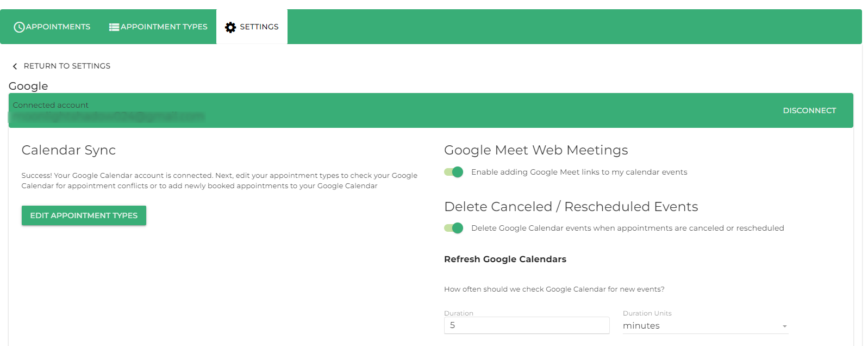Screen dimensions: 868x346
Task: Disable the Google Meet Web Meetings switch
Action: click(x=453, y=172)
